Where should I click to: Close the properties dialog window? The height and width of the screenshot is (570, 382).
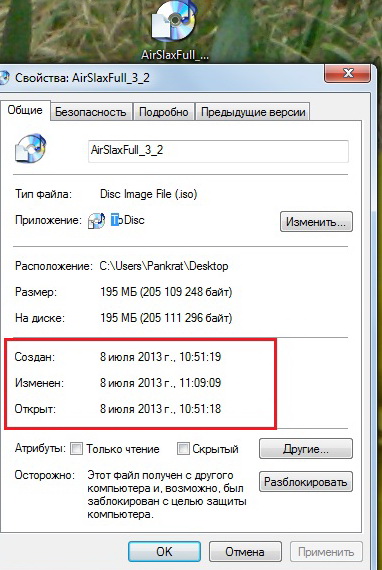click(347, 73)
